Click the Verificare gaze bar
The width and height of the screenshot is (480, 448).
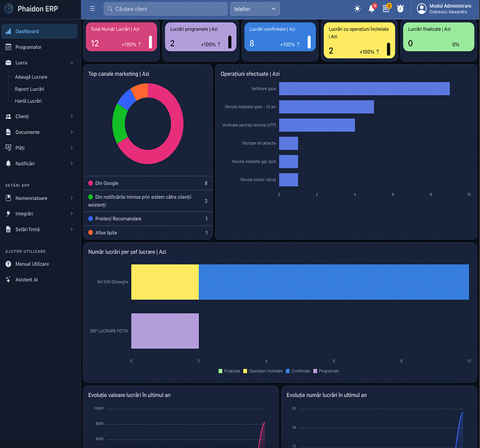click(x=364, y=88)
